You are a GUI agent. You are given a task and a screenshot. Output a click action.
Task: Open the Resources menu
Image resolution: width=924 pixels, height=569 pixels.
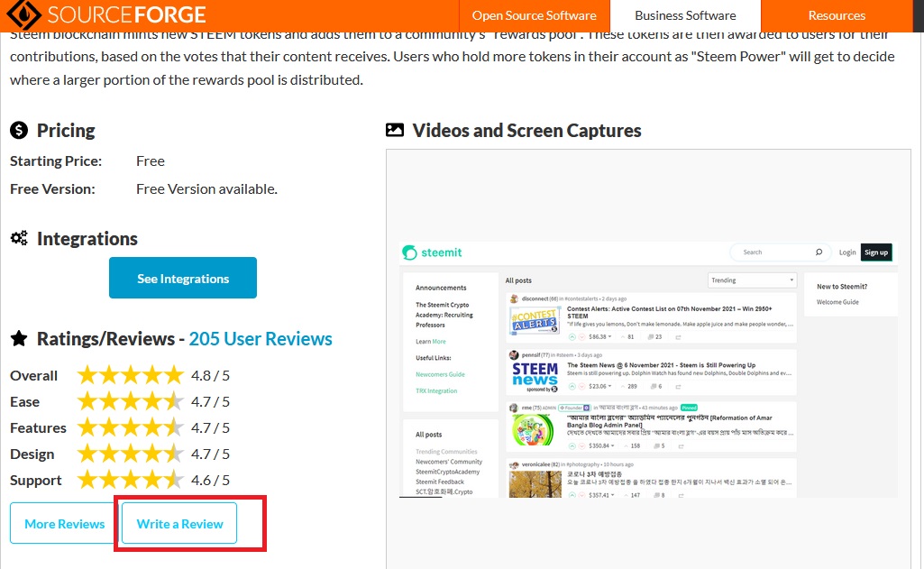click(837, 16)
